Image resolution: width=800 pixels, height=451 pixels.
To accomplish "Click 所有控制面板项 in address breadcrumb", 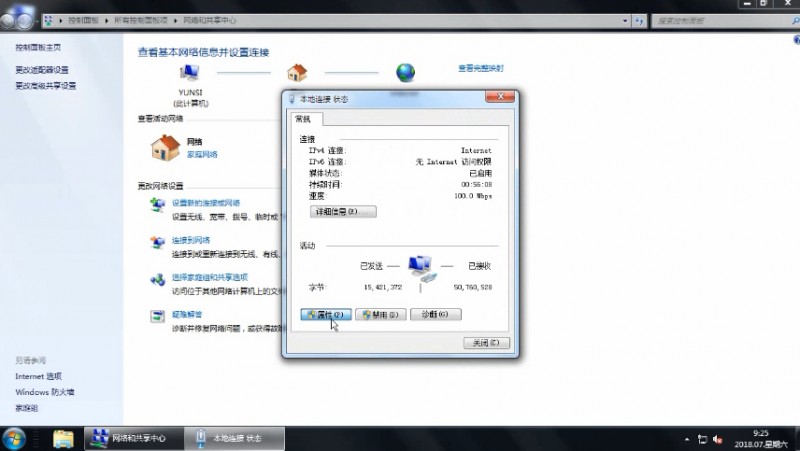I will [x=141, y=20].
